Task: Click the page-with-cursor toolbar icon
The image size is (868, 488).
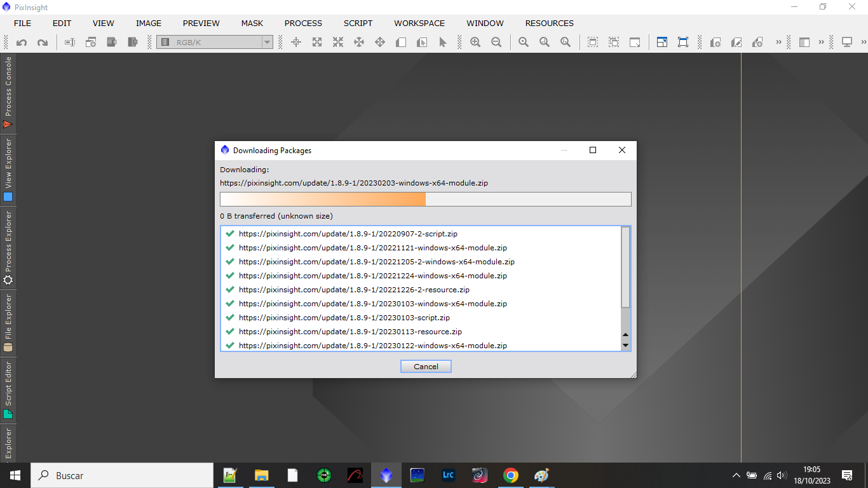Action: (x=422, y=43)
